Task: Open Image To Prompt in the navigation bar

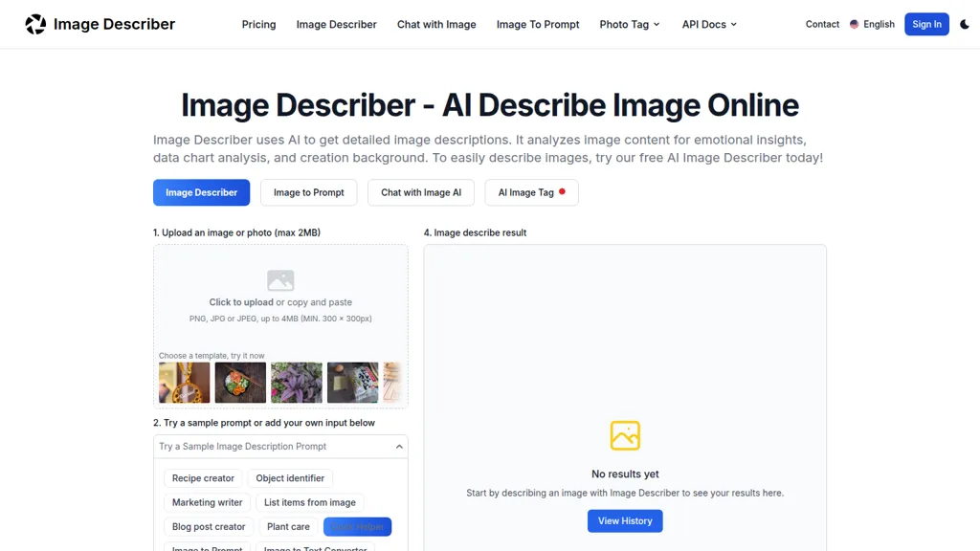Action: (x=538, y=24)
